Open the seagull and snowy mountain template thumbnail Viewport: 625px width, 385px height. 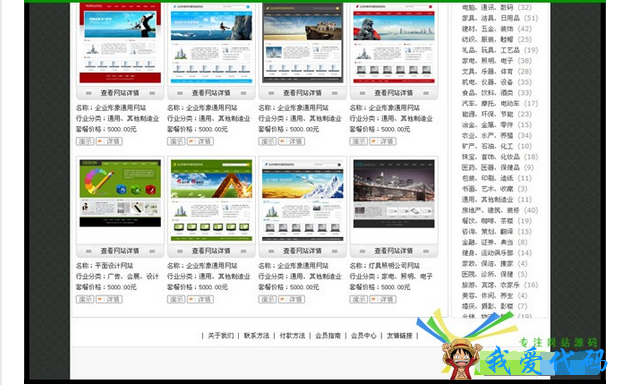[x=303, y=200]
